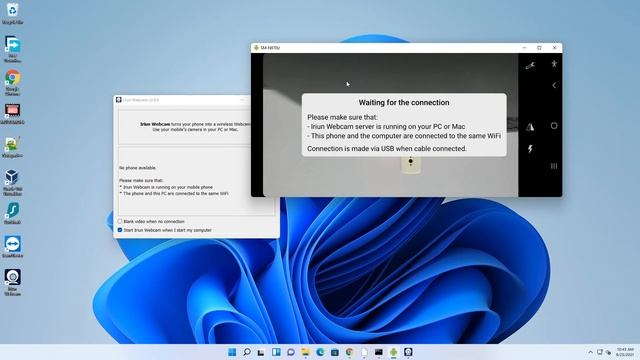Viewport: 640px width, 360px height.
Task: Switch to the Android mirror app on taskbar
Action: (x=393, y=352)
